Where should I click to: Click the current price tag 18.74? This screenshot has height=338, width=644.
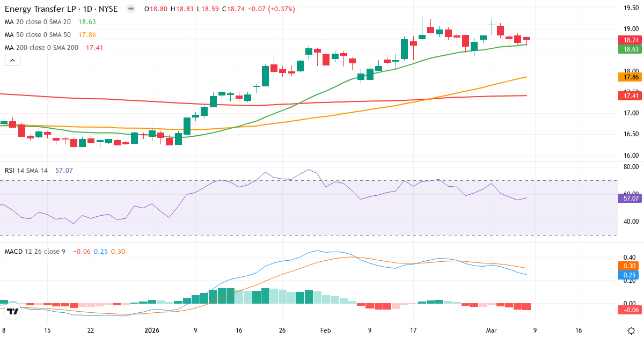point(629,40)
